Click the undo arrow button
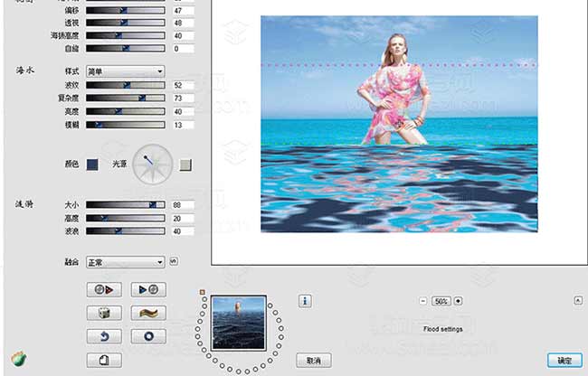 tap(103, 336)
